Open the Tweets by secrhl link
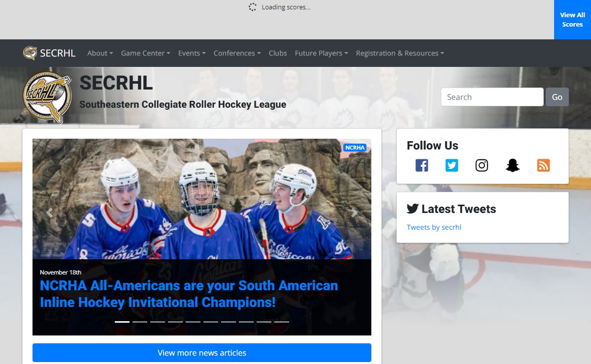Screen dimensions: 591x364 coord(434,227)
